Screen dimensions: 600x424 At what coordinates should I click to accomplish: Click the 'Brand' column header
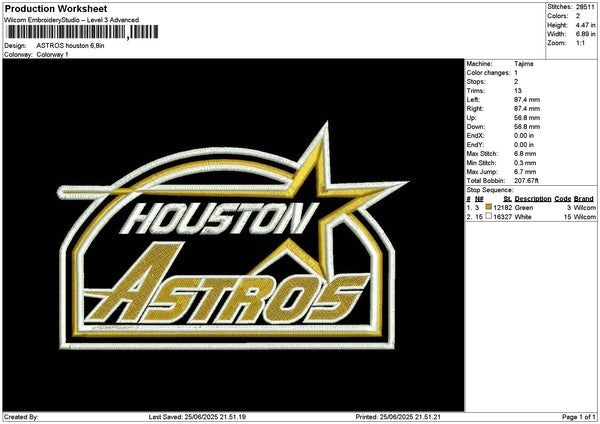[x=584, y=199]
